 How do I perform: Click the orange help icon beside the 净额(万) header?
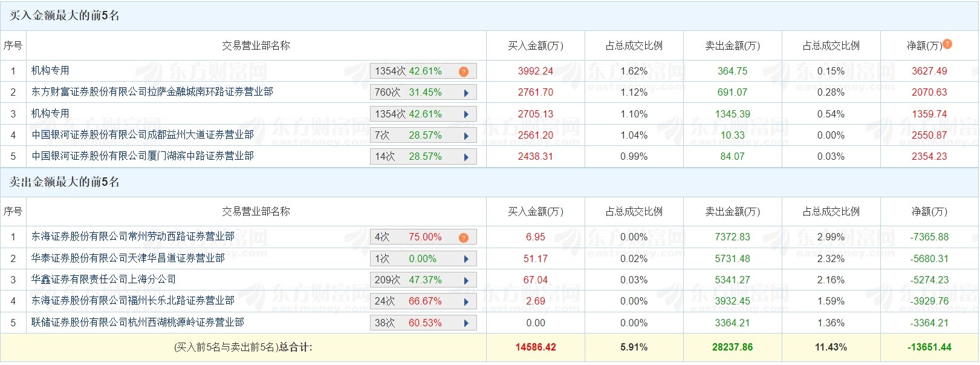[947, 44]
